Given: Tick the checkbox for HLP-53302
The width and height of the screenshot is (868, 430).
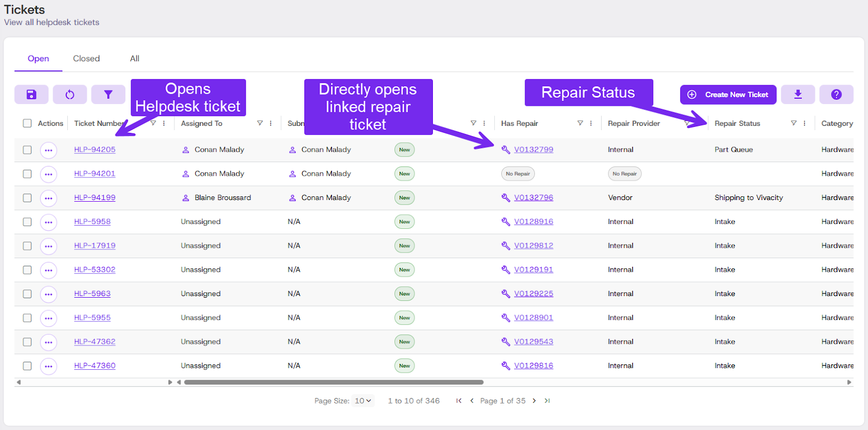Looking at the screenshot, I should tap(27, 269).
